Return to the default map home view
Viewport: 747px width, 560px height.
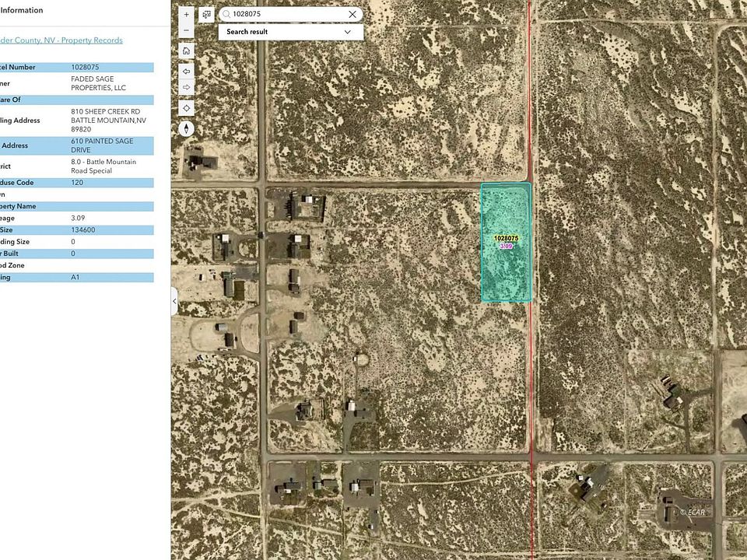click(186, 51)
